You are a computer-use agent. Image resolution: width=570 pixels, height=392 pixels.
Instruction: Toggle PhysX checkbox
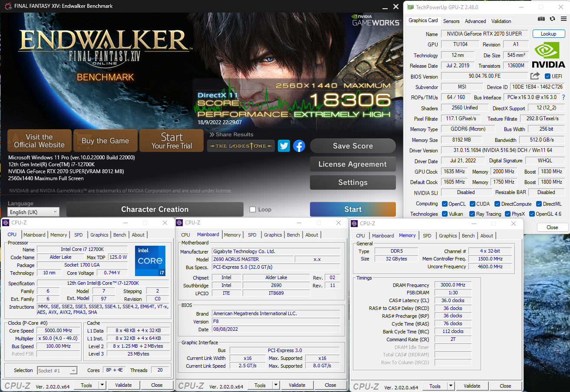(507, 214)
